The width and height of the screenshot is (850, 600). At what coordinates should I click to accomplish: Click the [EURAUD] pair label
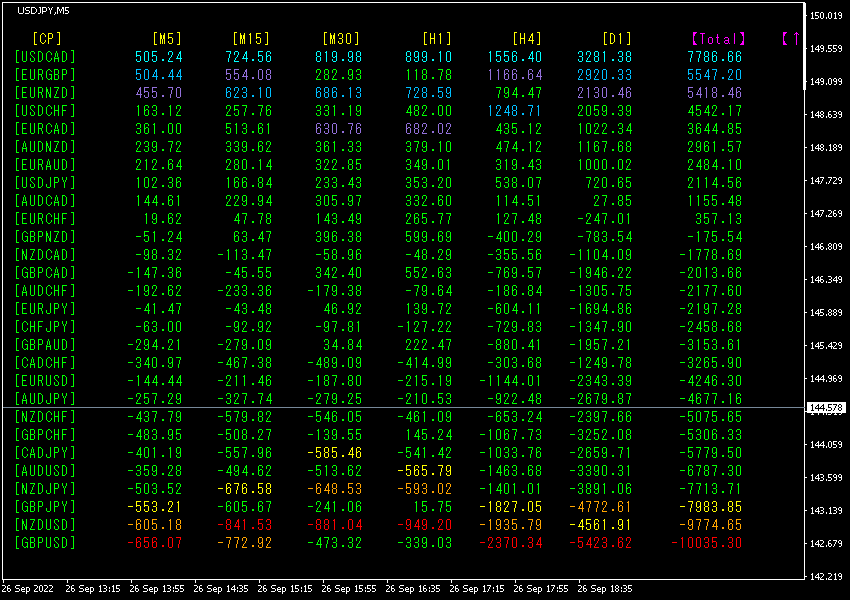coord(46,165)
